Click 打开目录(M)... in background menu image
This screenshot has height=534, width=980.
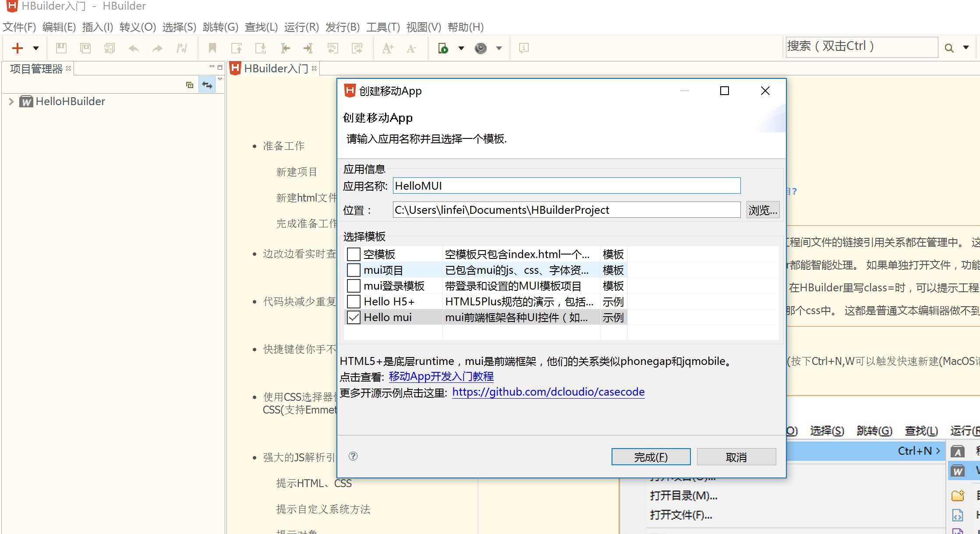pos(683,496)
